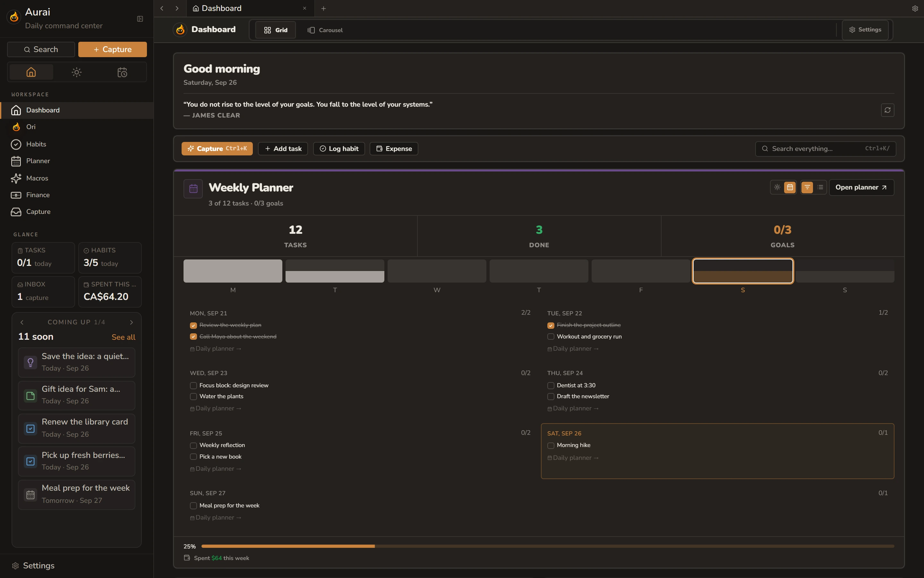Uncheck 'Review the weekly plan' task
Screen dimensions: 924x578
tap(193, 325)
